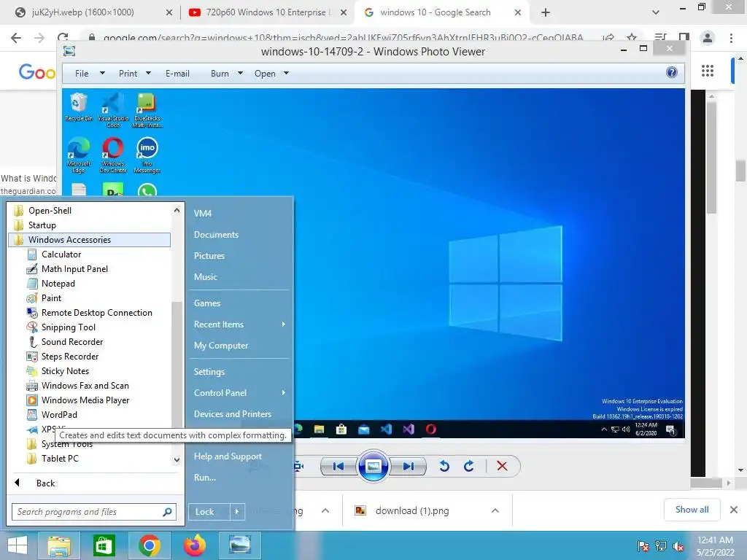This screenshot has height=560, width=747.
Task: Reload the Chrome page
Action: pos(63,38)
